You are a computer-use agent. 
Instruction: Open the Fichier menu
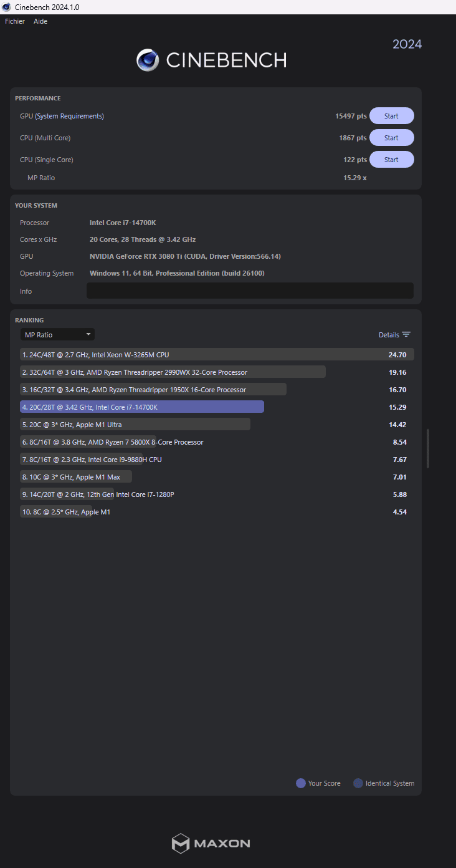click(15, 21)
